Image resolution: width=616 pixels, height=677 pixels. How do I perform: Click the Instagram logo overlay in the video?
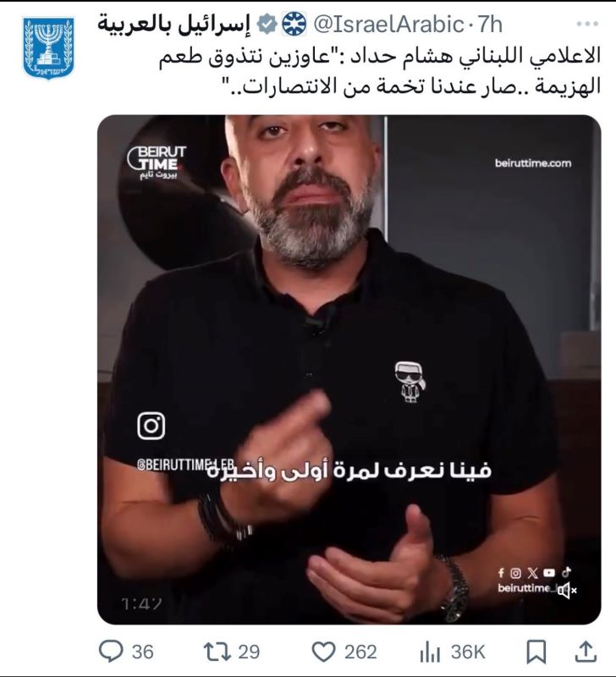click(151, 426)
